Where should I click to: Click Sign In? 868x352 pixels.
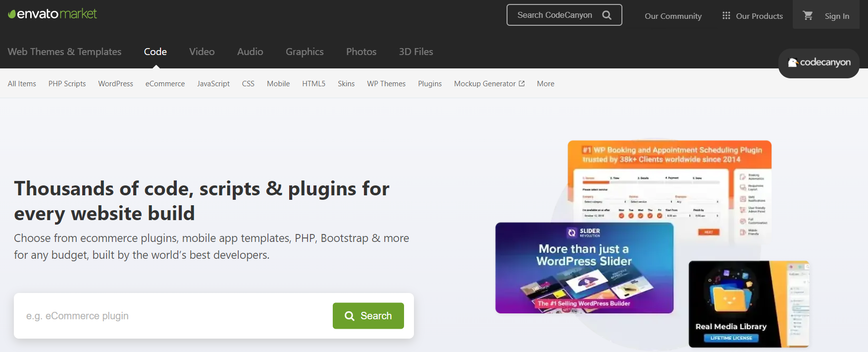(837, 16)
